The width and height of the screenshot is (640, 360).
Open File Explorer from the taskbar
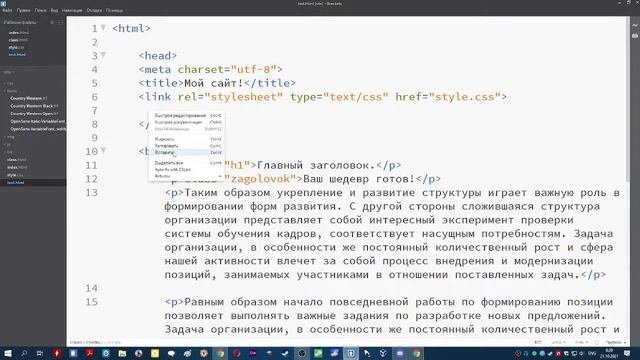pyautogui.click(x=122, y=353)
